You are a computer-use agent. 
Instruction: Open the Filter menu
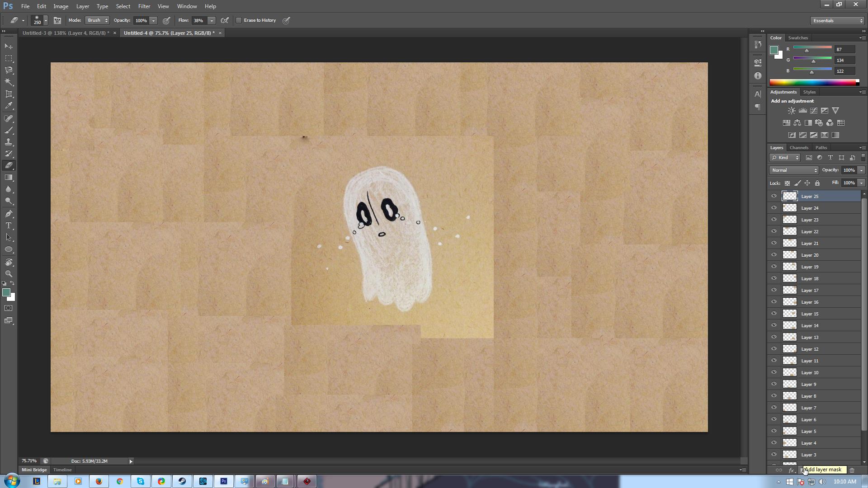coord(144,6)
